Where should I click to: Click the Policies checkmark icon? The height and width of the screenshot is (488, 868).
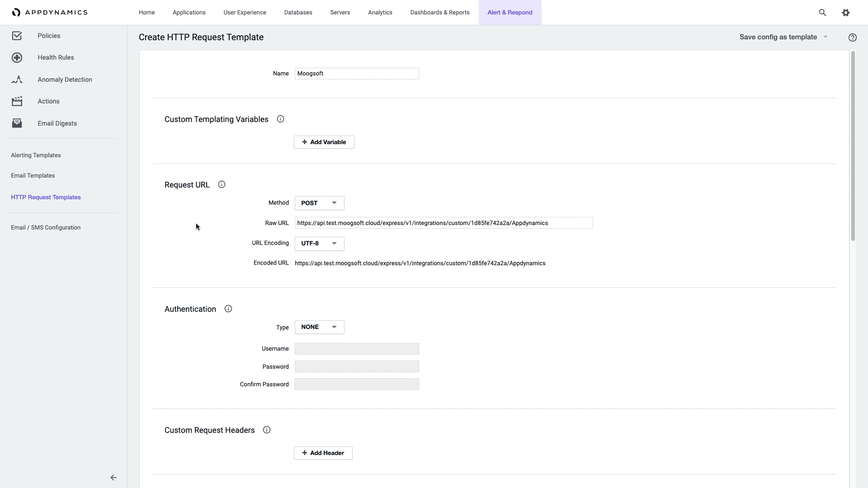click(x=17, y=36)
